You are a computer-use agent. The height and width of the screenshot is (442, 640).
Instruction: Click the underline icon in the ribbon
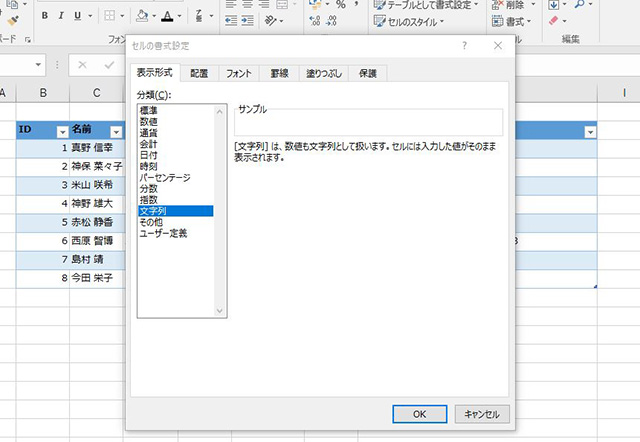tap(76, 16)
